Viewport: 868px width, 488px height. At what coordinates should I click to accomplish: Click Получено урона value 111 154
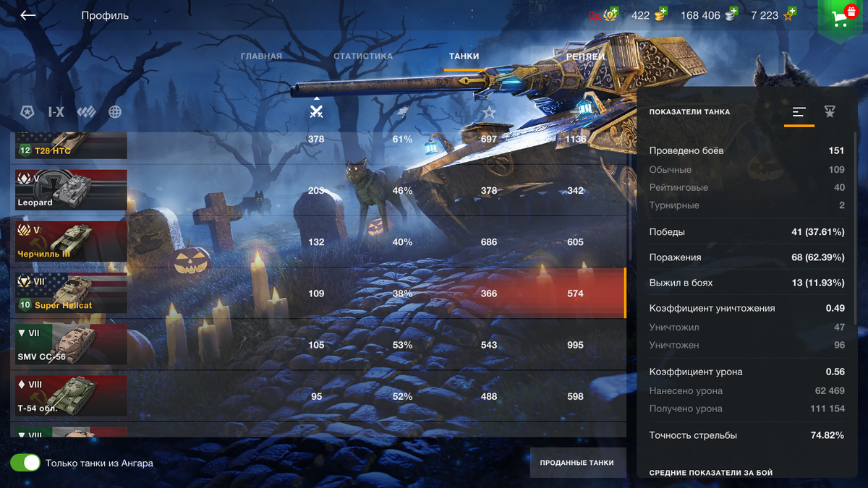pos(827,408)
